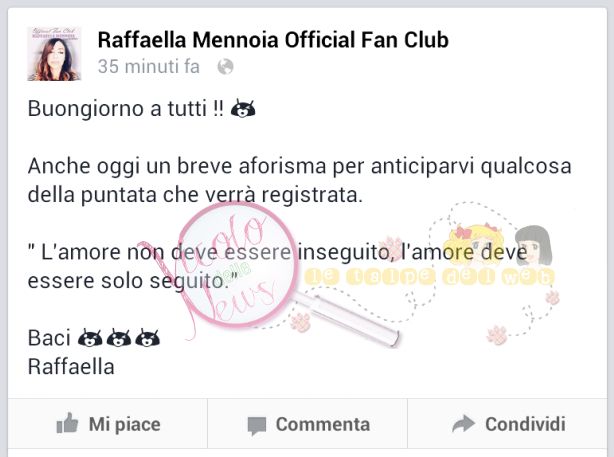Open the fan club profile picture
The image size is (614, 457).
[54, 54]
